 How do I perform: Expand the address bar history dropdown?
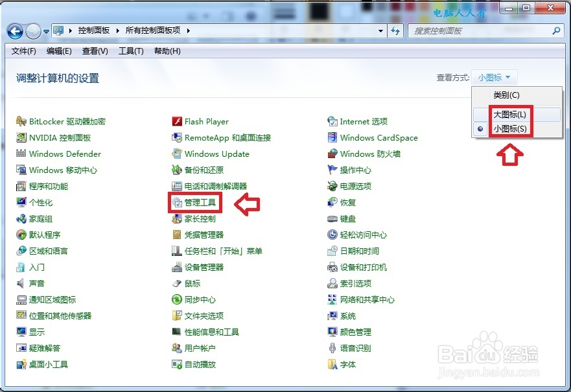(380, 30)
